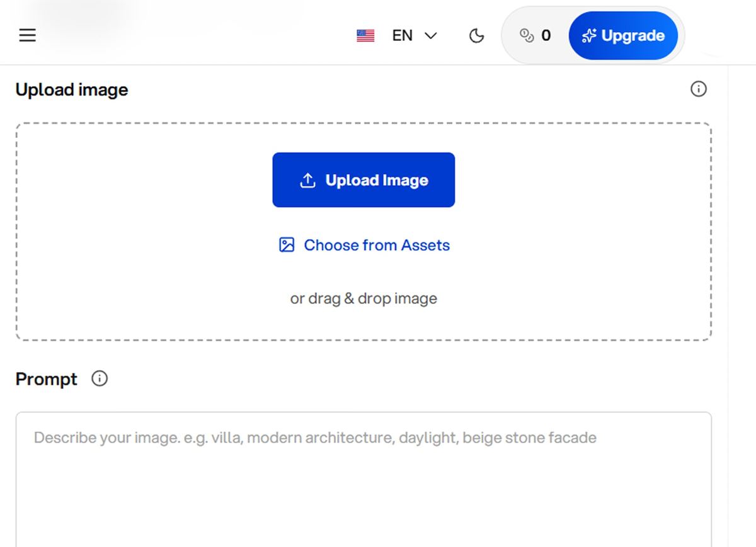Click the US flag language icon
This screenshot has height=547, width=756.
[365, 36]
